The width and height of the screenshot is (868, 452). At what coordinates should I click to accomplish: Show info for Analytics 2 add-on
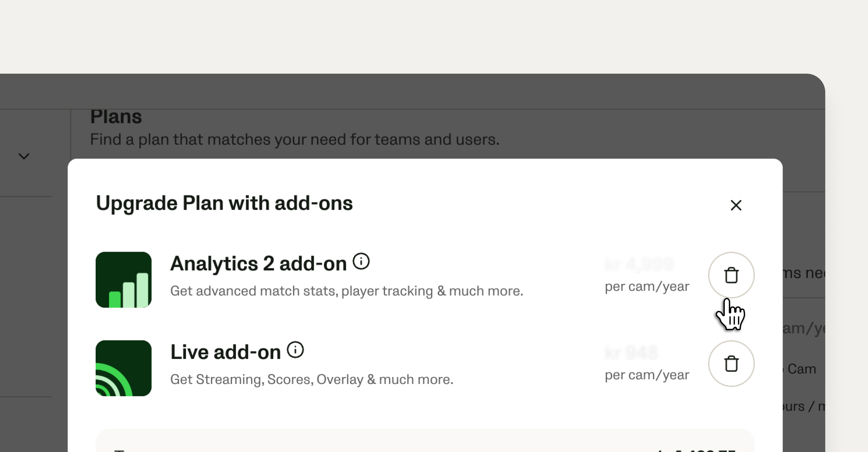click(361, 261)
